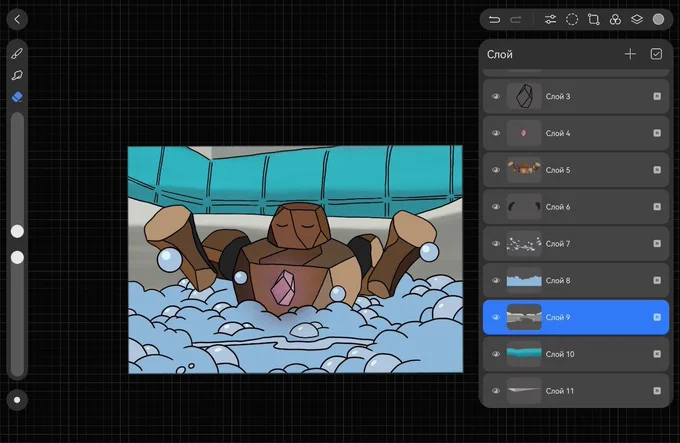Select the Слой 7 layer name
The height and width of the screenshot is (443, 680).
point(558,244)
